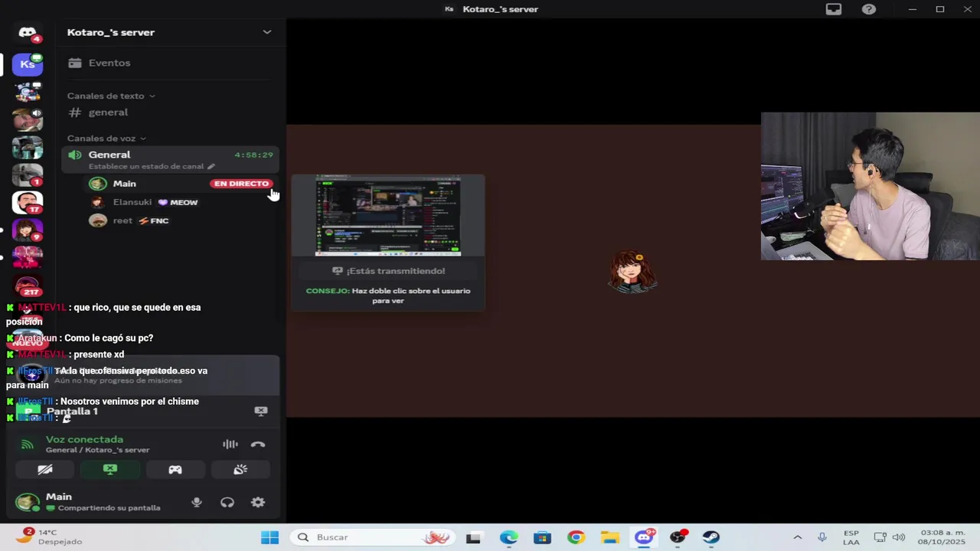Expand Kotaro_'s server dropdown menu
Image resolution: width=980 pixels, height=551 pixels.
(x=267, y=32)
